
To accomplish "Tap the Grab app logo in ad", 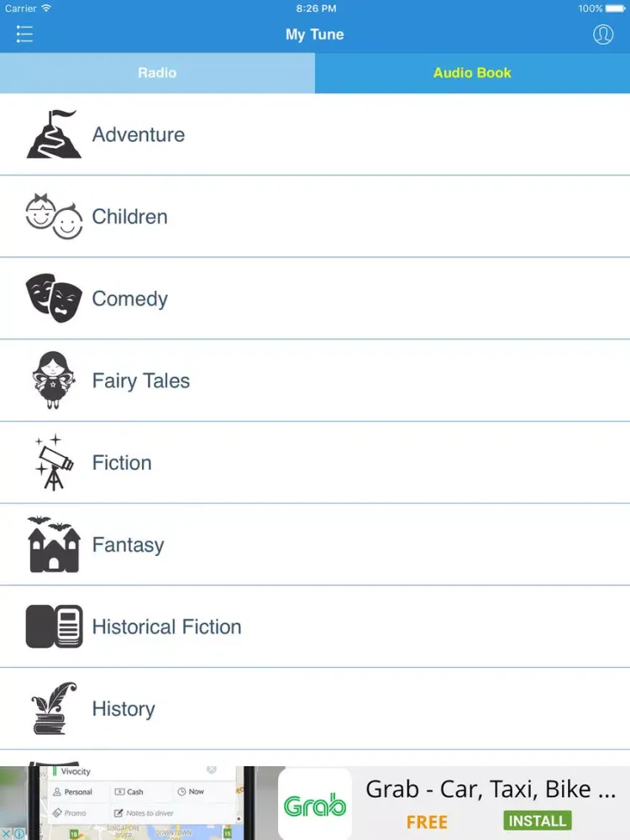I will click(315, 804).
